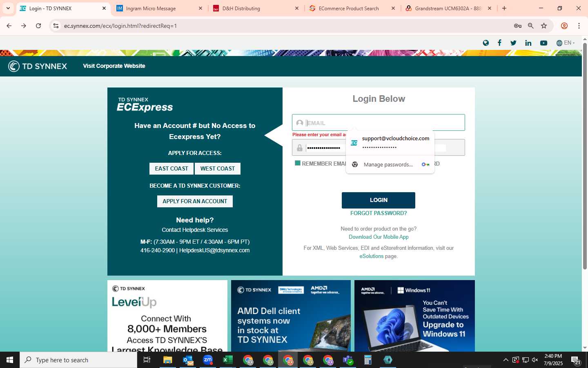Expand the EN language dropdown

tap(566, 43)
